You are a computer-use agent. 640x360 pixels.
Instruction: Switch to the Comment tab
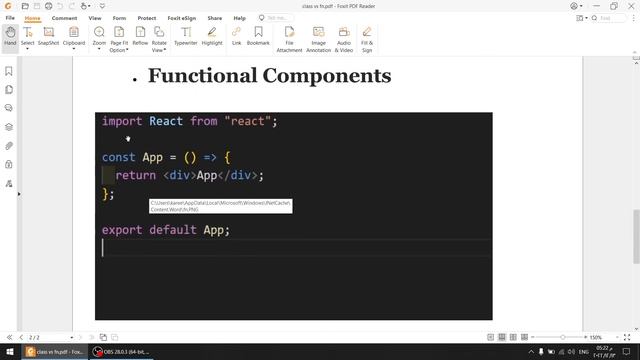pyautogui.click(x=64, y=18)
